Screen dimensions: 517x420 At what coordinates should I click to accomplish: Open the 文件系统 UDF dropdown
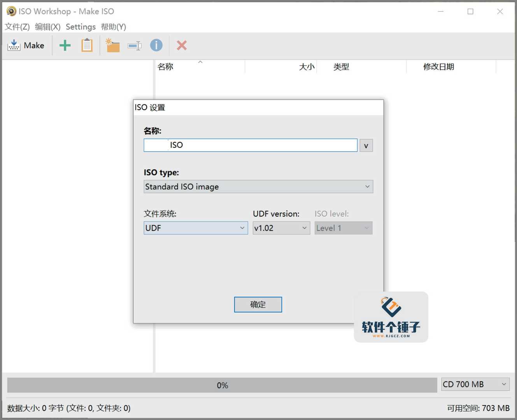(196, 228)
